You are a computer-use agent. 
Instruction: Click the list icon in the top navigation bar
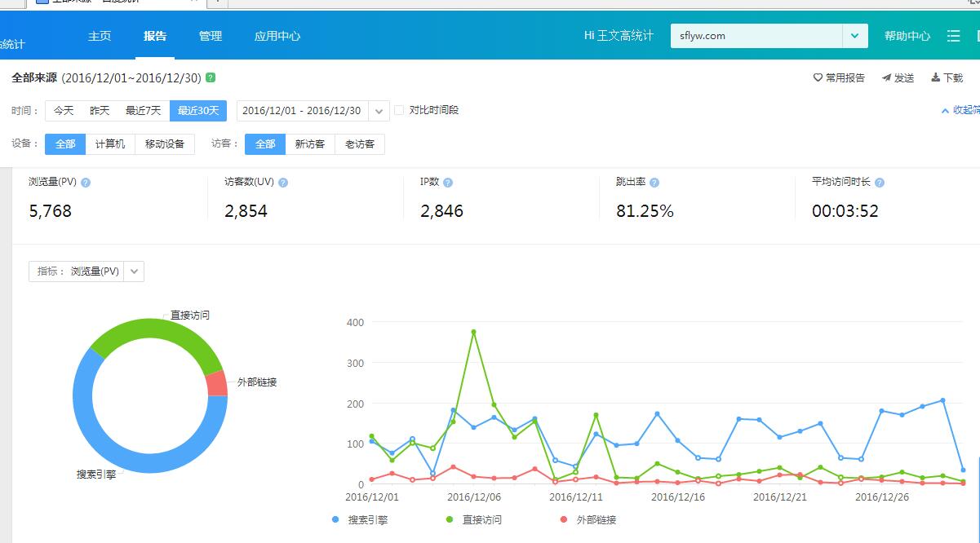pyautogui.click(x=953, y=36)
